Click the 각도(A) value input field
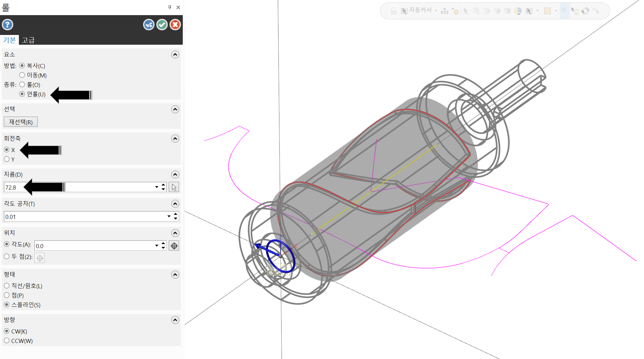This screenshot has height=359, width=644. pyautogui.click(x=94, y=246)
